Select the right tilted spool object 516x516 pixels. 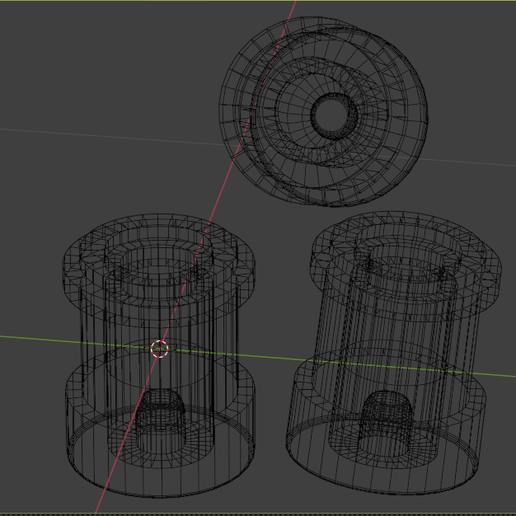point(394,352)
